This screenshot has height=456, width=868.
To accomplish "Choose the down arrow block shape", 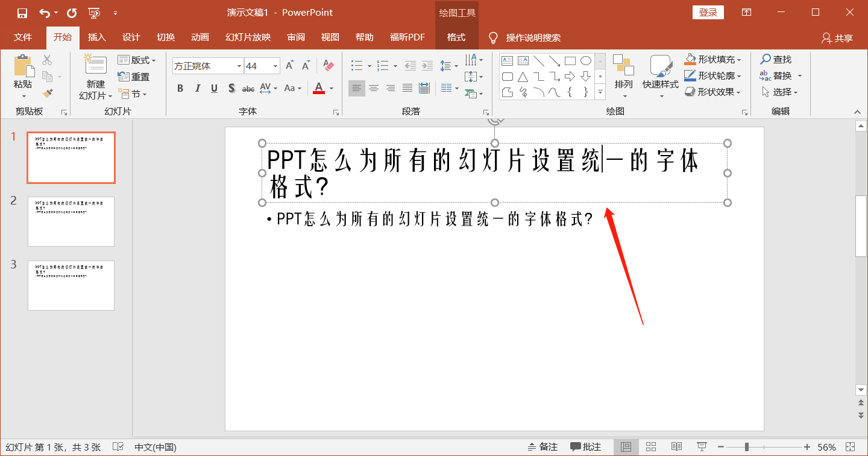I will tap(586, 77).
